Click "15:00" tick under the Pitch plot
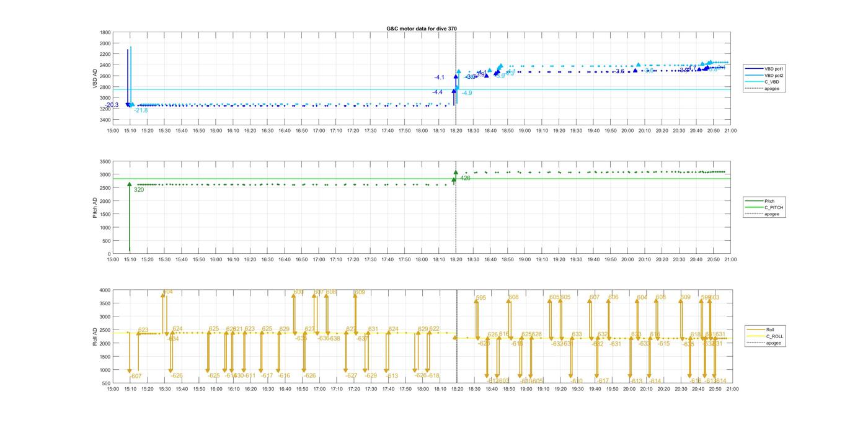This screenshot has width=868, height=430. [112, 259]
